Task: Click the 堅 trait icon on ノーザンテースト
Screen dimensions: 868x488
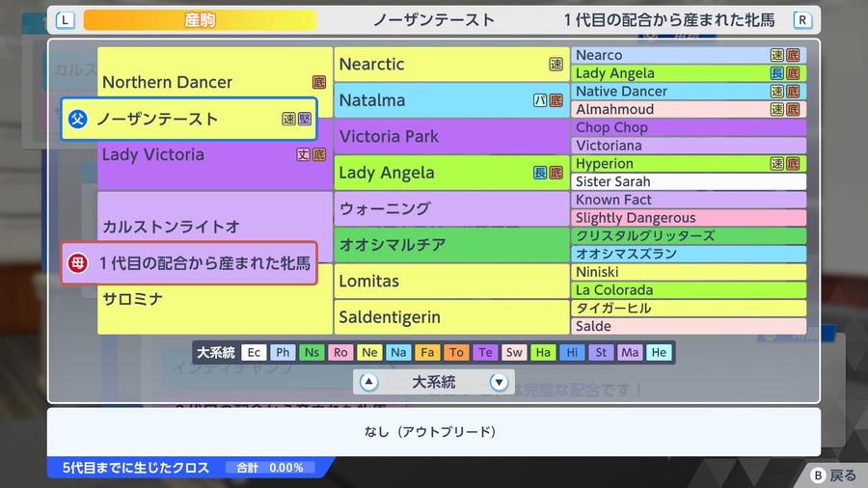Action: pos(305,119)
